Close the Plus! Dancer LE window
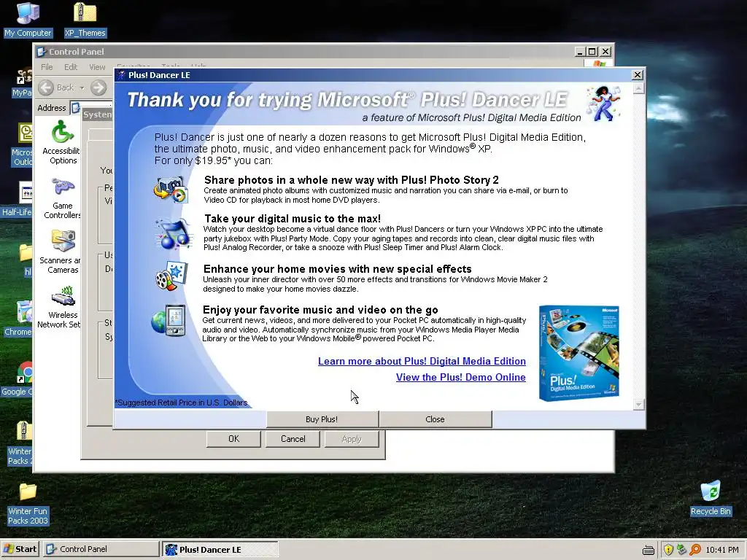Viewport: 747px width, 560px height. [637, 75]
